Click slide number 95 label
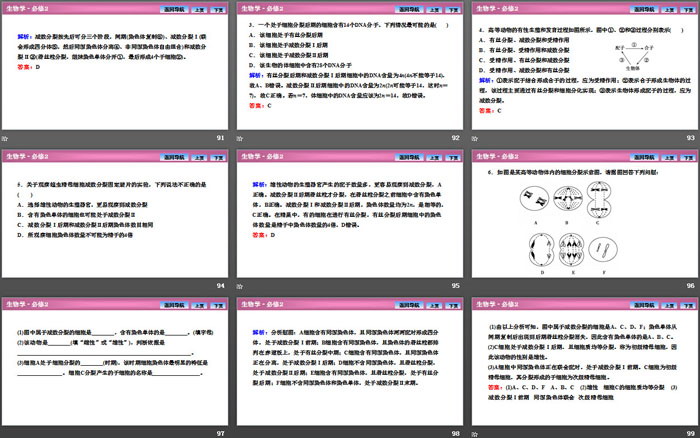 pos(455,286)
